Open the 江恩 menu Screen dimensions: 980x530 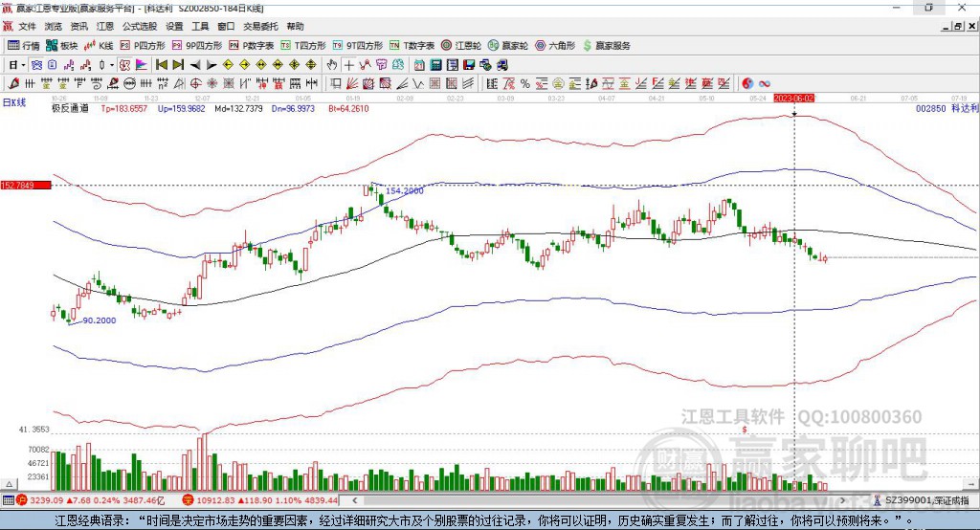pos(105,26)
